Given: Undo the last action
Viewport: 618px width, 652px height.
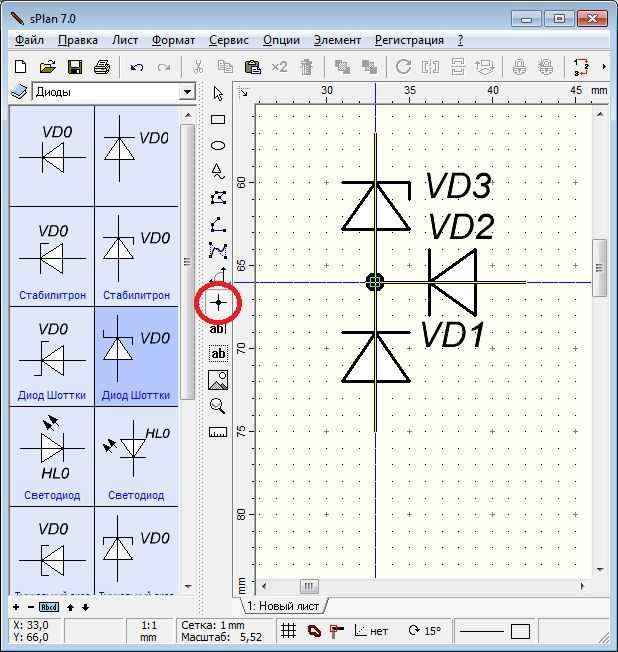Looking at the screenshot, I should [x=136, y=67].
